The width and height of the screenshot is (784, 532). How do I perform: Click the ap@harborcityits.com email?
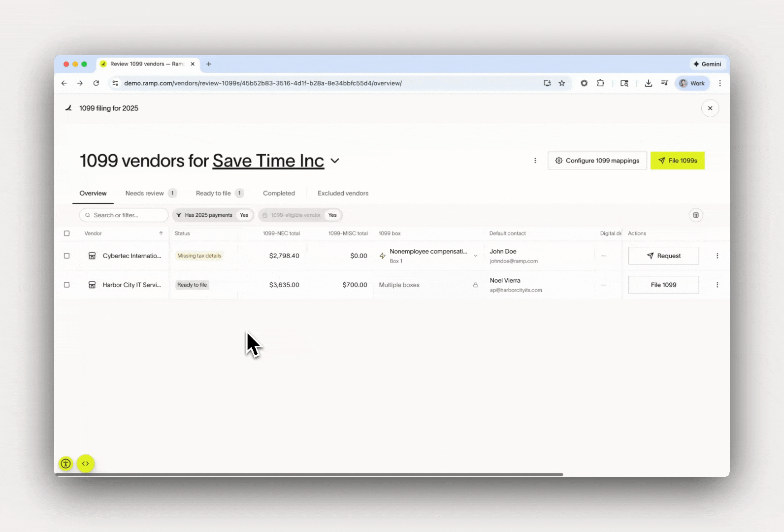pyautogui.click(x=516, y=290)
